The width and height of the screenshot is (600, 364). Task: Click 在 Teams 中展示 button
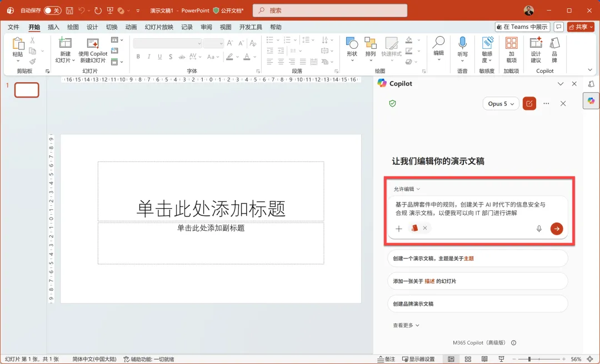coord(522,27)
